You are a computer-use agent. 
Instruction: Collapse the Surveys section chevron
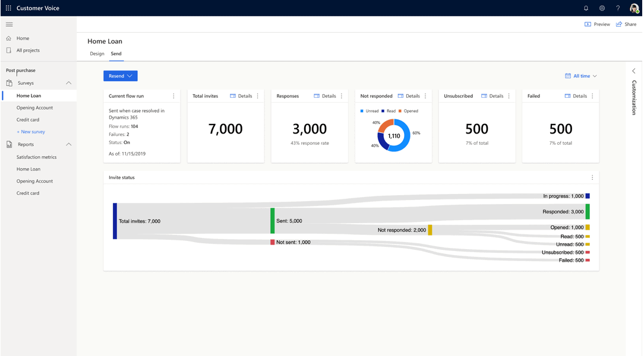(67, 83)
